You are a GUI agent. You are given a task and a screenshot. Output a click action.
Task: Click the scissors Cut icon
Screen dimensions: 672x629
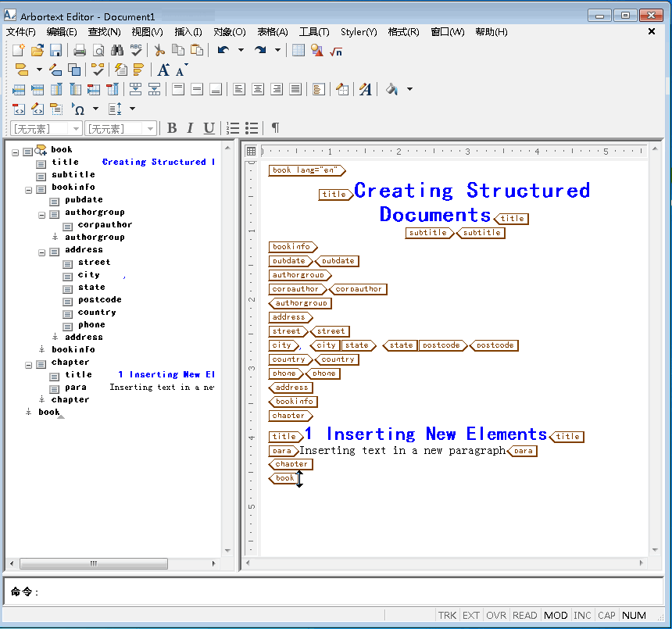click(x=159, y=51)
